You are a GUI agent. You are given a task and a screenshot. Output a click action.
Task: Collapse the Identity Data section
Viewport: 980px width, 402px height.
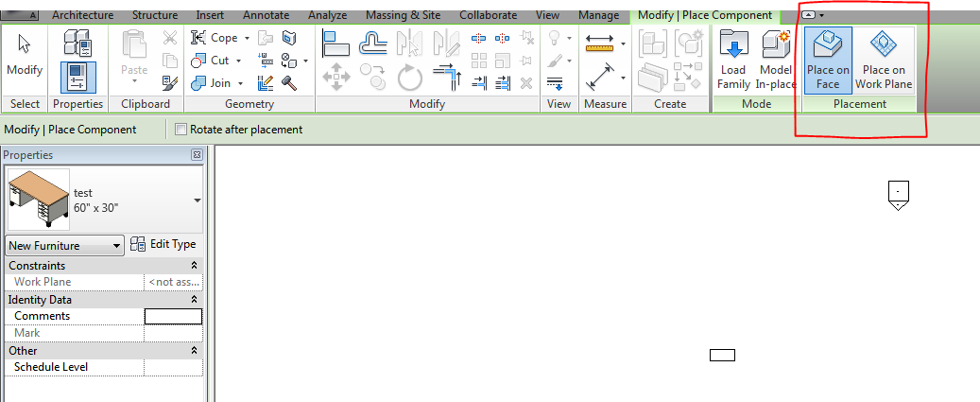point(195,300)
